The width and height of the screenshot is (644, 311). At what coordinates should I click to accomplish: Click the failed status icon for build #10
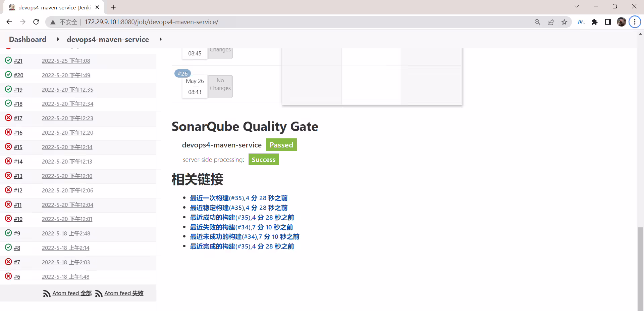pyautogui.click(x=8, y=218)
